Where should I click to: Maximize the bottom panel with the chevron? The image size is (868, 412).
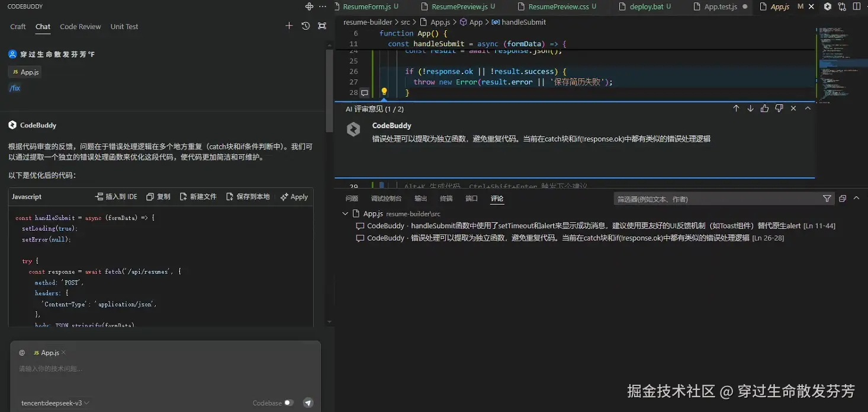[x=856, y=199]
